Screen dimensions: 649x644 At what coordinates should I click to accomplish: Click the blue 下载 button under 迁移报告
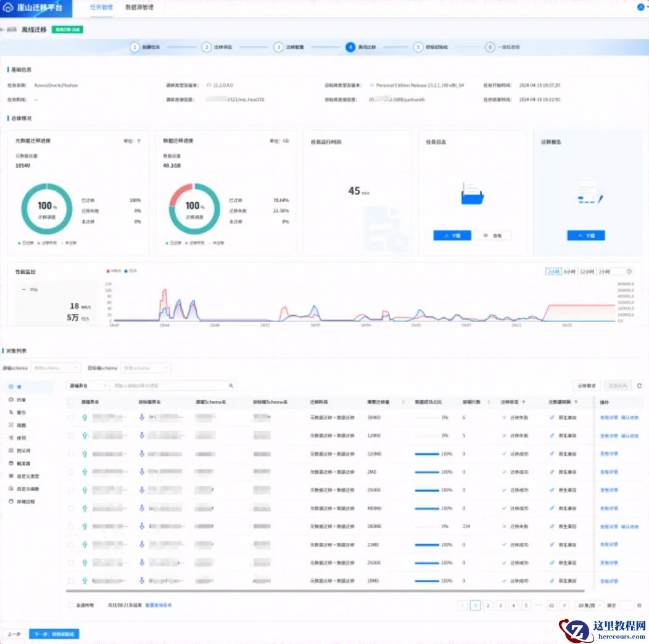click(x=585, y=236)
